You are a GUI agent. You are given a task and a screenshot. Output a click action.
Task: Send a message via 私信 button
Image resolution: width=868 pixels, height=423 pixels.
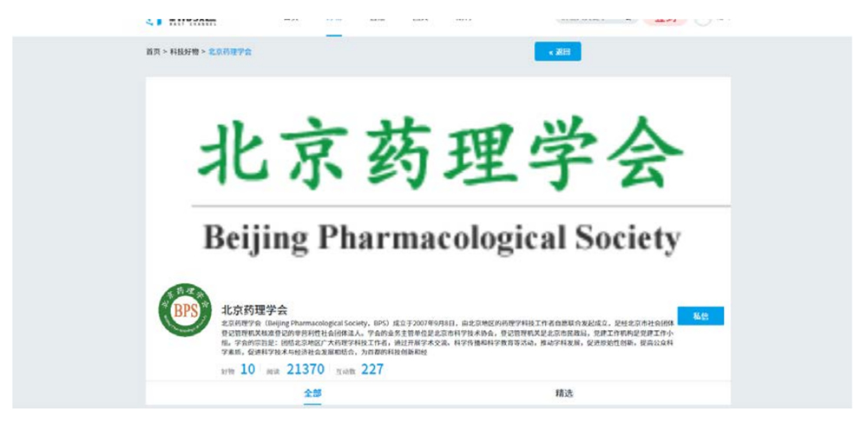point(700,316)
